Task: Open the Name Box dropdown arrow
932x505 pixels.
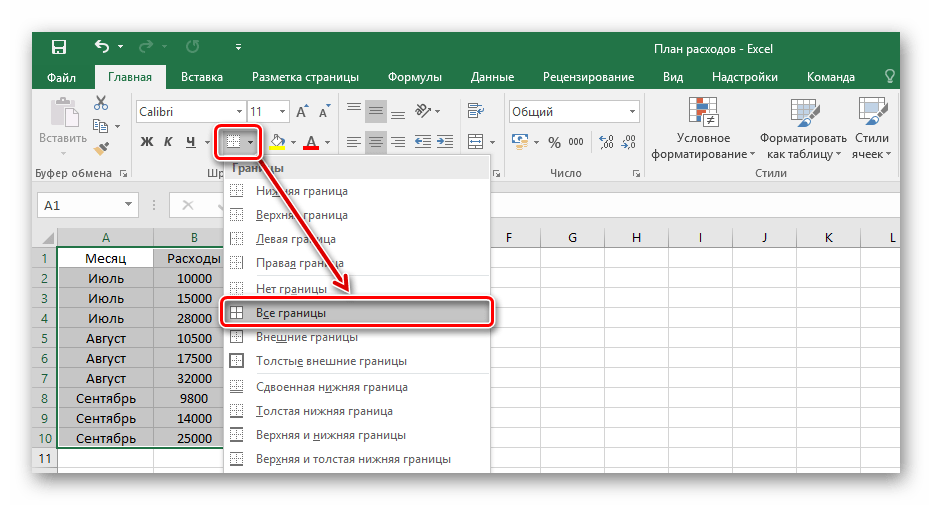Action: pos(129,205)
